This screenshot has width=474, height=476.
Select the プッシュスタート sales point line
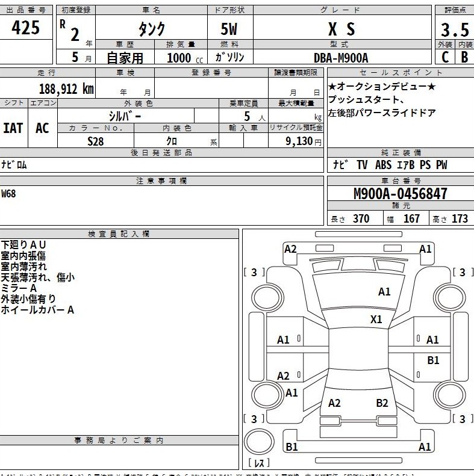pos(366,99)
